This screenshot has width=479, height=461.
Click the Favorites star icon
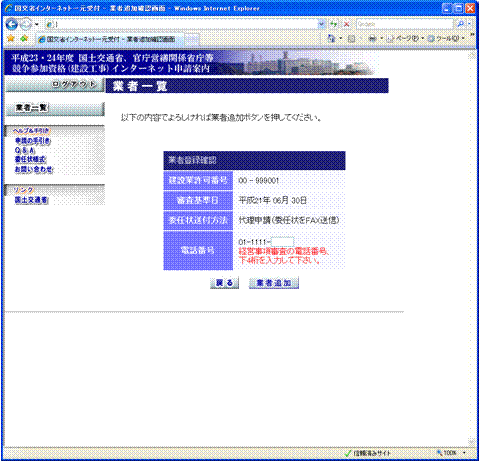[x=11, y=39]
